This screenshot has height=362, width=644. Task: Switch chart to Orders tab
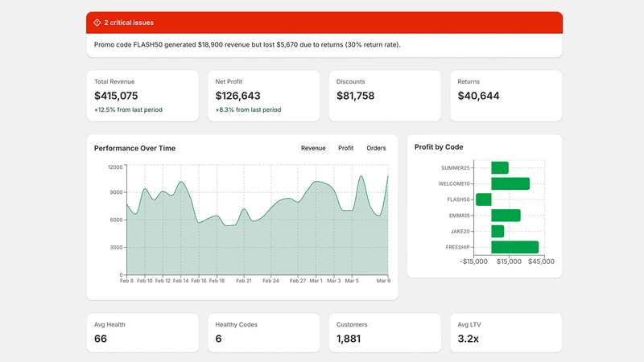[x=376, y=148]
